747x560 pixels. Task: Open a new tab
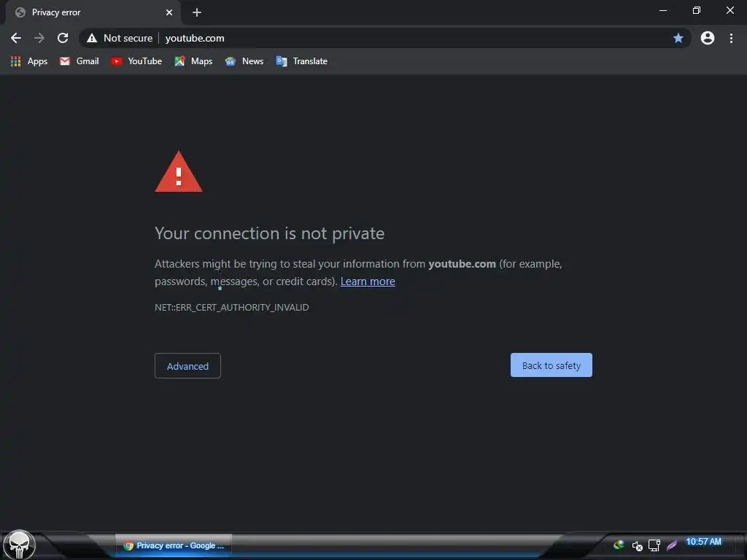pos(197,12)
